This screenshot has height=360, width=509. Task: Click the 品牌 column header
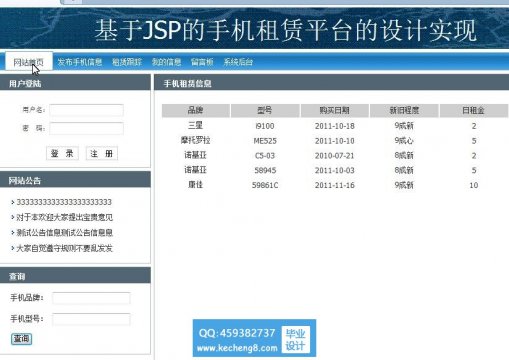pyautogui.click(x=196, y=110)
